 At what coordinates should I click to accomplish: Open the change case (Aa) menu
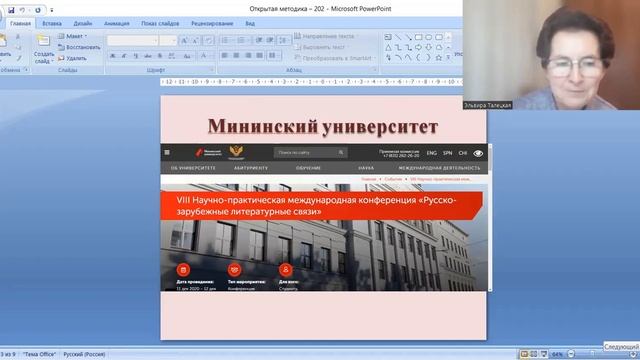click(187, 56)
